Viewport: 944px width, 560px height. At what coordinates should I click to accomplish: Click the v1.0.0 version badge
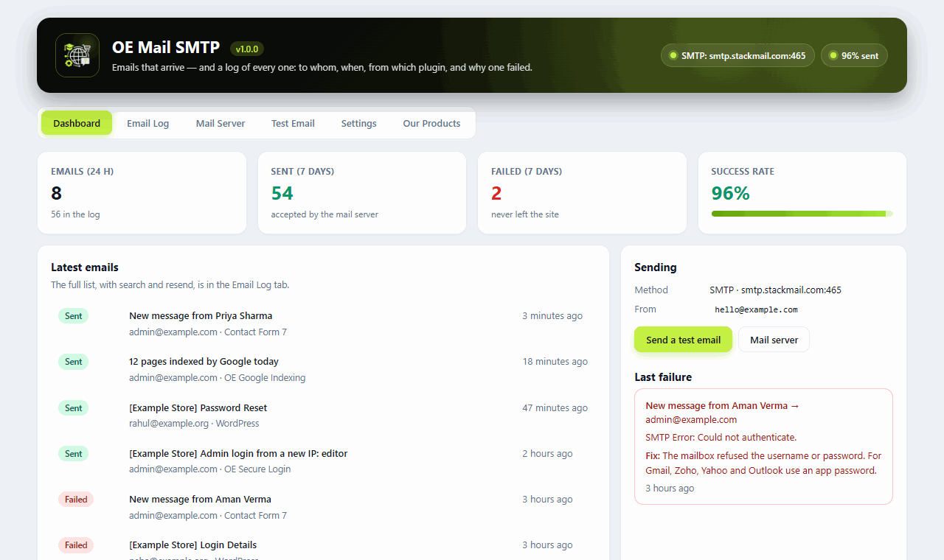(247, 49)
